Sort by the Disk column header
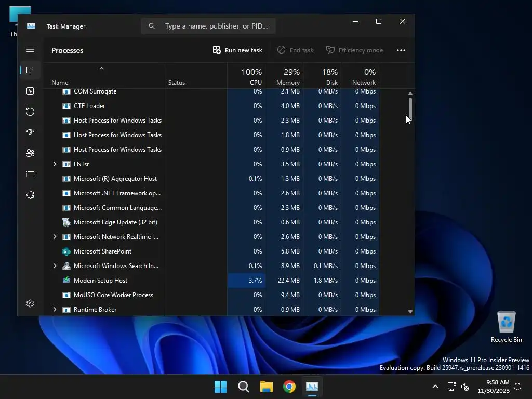Screen dimensions: 532x399 point(322,76)
